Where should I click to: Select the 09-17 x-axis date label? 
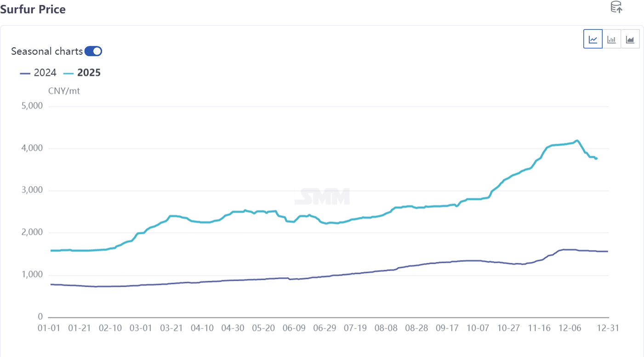click(x=447, y=328)
